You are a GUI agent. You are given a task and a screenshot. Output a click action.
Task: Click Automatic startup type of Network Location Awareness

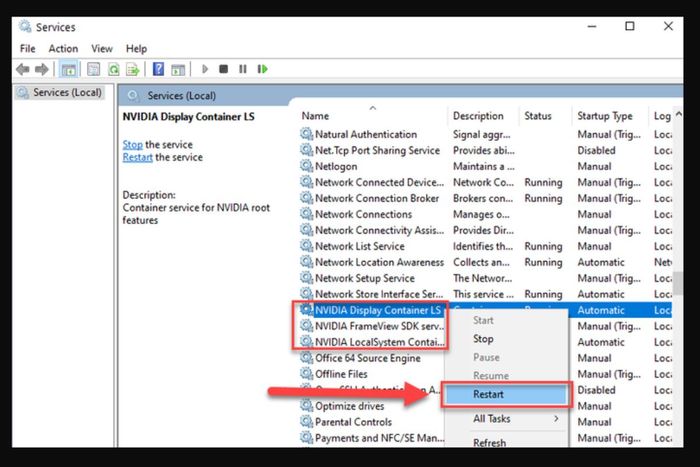(x=601, y=262)
